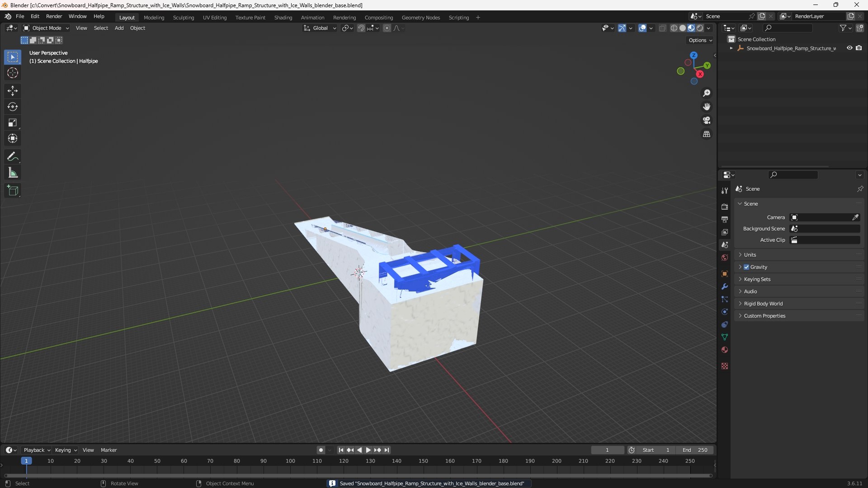Switch to rendered viewport shading
868x488 pixels.
[x=700, y=28]
